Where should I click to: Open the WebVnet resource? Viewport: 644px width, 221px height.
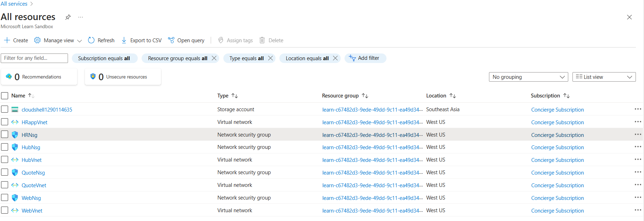[x=32, y=211]
